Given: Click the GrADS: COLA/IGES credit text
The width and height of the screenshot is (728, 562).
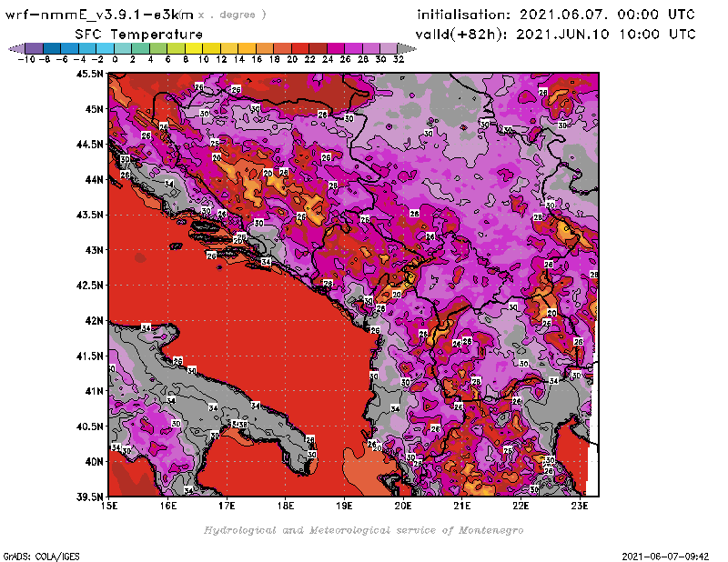Looking at the screenshot, I should (41, 557).
